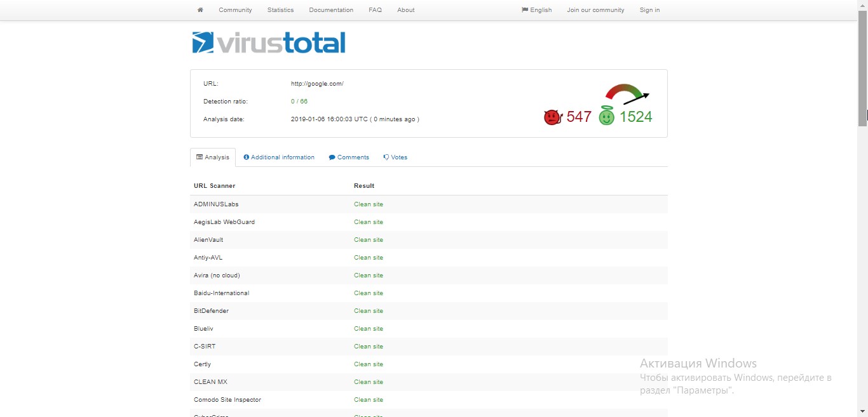Click the Blueliv scanner name
868x417 pixels.
[x=203, y=329]
